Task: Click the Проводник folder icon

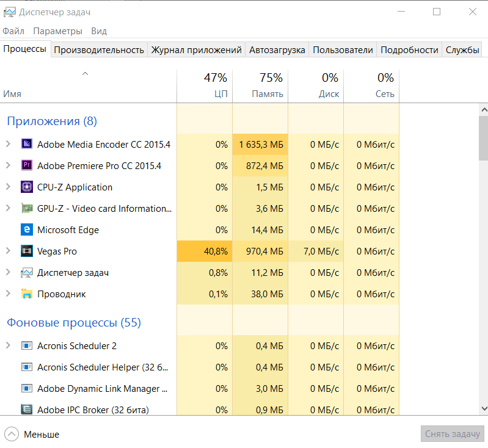Action: click(x=27, y=294)
